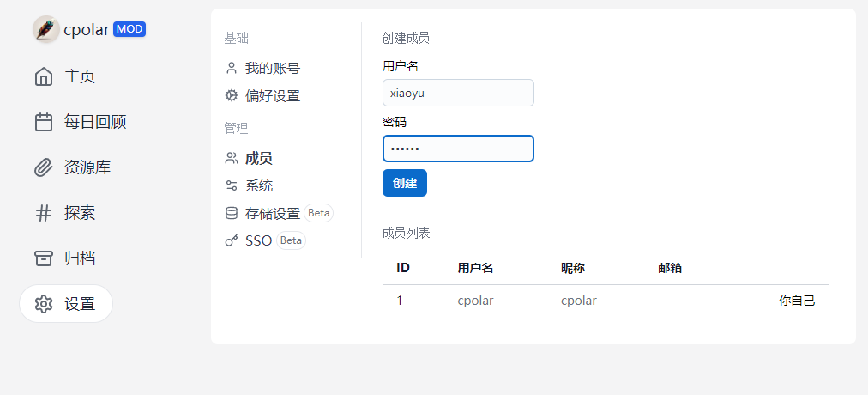The image size is (868, 395).
Task: Focus the 用户名 field containing xiaoyu
Action: (458, 93)
